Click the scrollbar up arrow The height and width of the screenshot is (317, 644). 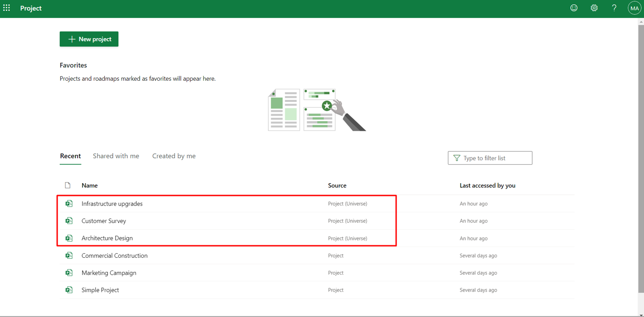coord(641,21)
